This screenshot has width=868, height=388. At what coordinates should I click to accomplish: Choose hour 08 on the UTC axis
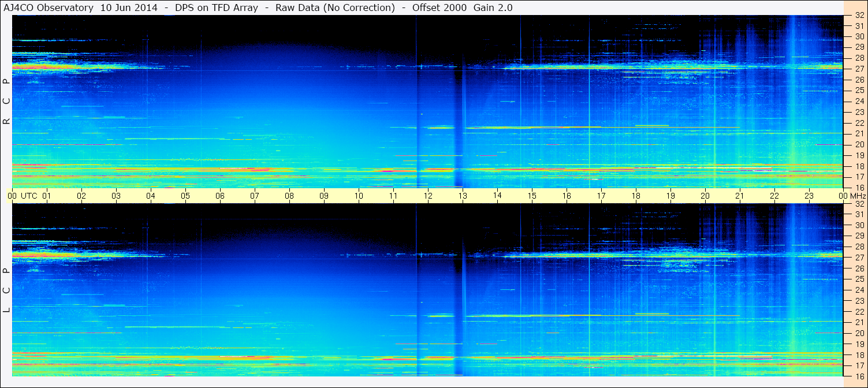(x=289, y=196)
